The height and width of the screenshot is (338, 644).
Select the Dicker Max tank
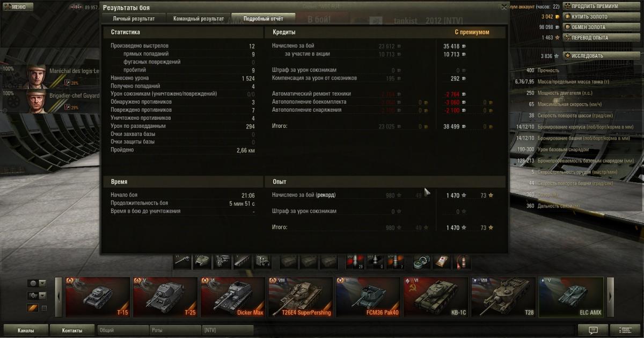pos(232,297)
